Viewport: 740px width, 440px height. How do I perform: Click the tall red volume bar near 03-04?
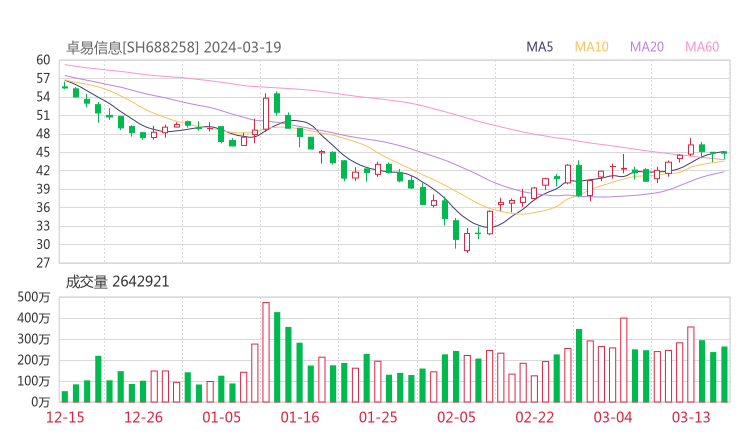(623, 360)
